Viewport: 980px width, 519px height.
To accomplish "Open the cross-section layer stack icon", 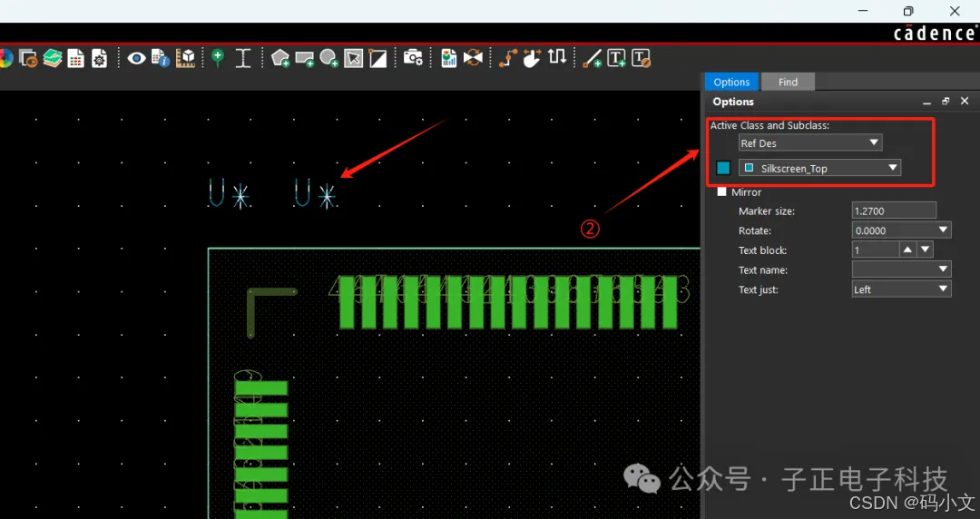I will 53,59.
